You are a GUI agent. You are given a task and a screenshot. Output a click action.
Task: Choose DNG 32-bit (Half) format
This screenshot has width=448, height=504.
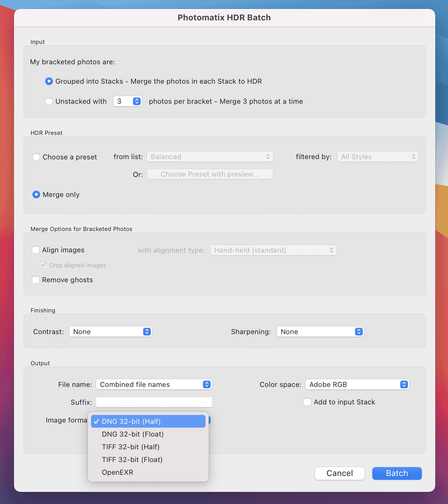pyautogui.click(x=148, y=422)
